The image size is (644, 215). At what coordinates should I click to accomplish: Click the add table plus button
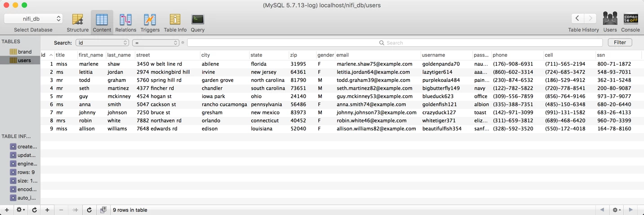click(7, 210)
